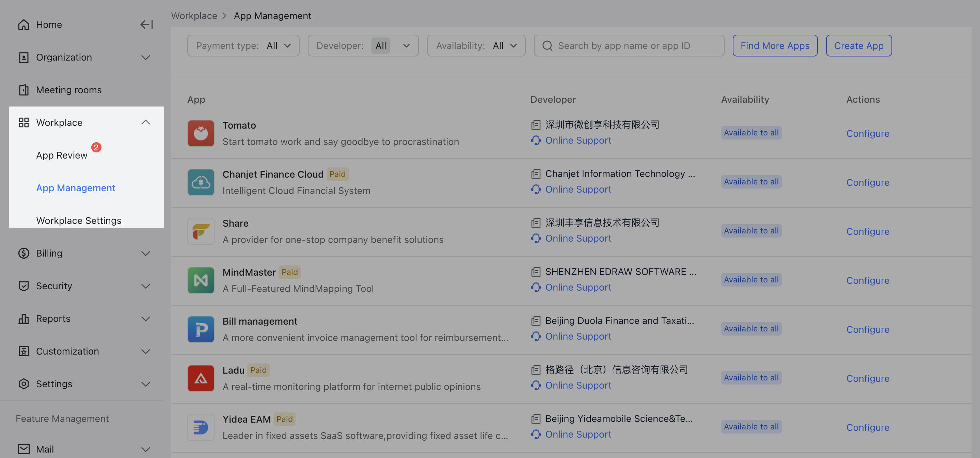Click the MindMaster app icon
The width and height of the screenshot is (980, 458).
pos(201,280)
